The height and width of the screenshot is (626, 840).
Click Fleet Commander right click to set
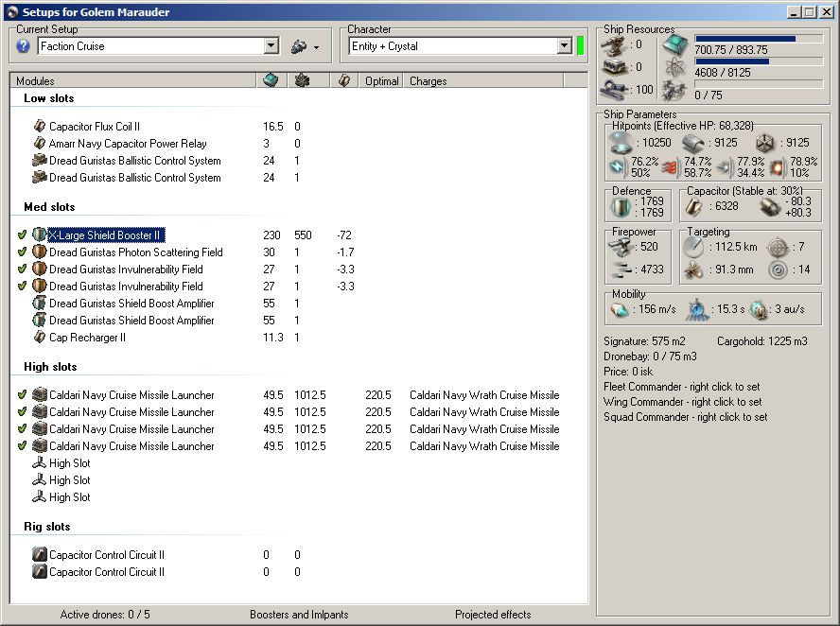pyautogui.click(x=681, y=387)
